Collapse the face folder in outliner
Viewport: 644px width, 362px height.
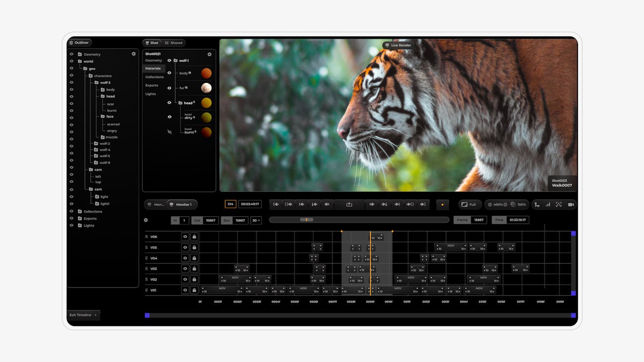[103, 117]
